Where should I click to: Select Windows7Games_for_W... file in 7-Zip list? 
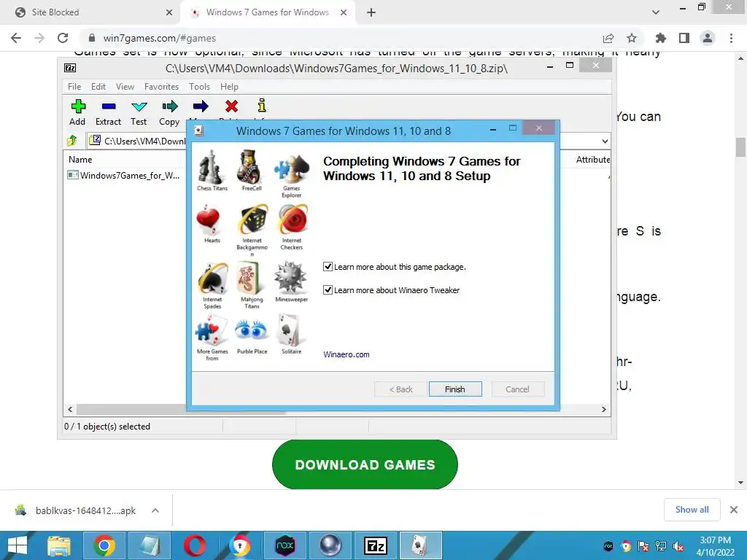[x=124, y=175]
